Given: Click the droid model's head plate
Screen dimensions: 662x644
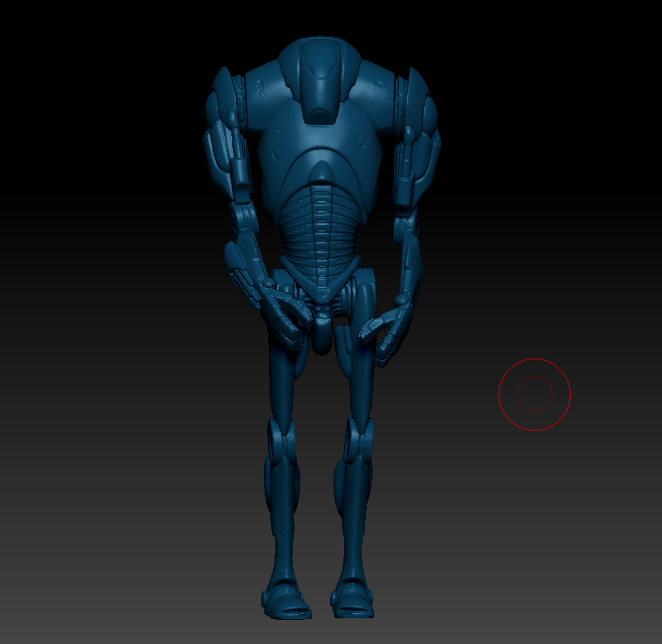Looking at the screenshot, I should pyautogui.click(x=321, y=80).
